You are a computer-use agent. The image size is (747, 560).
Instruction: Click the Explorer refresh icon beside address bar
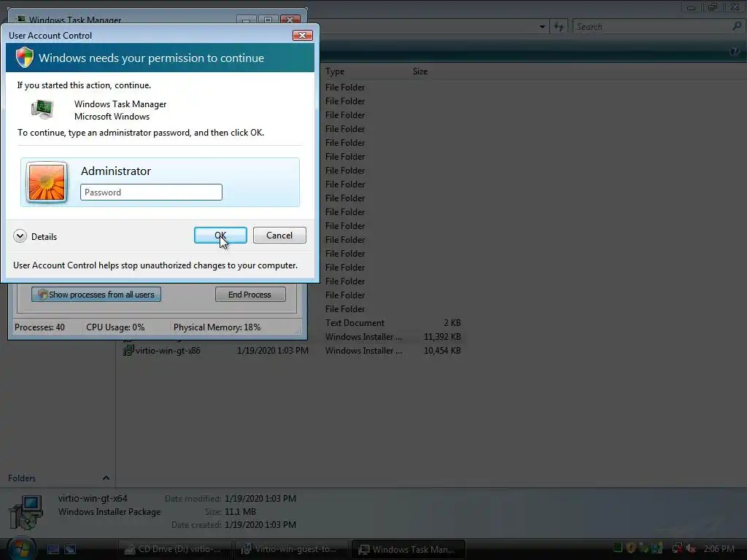click(559, 27)
